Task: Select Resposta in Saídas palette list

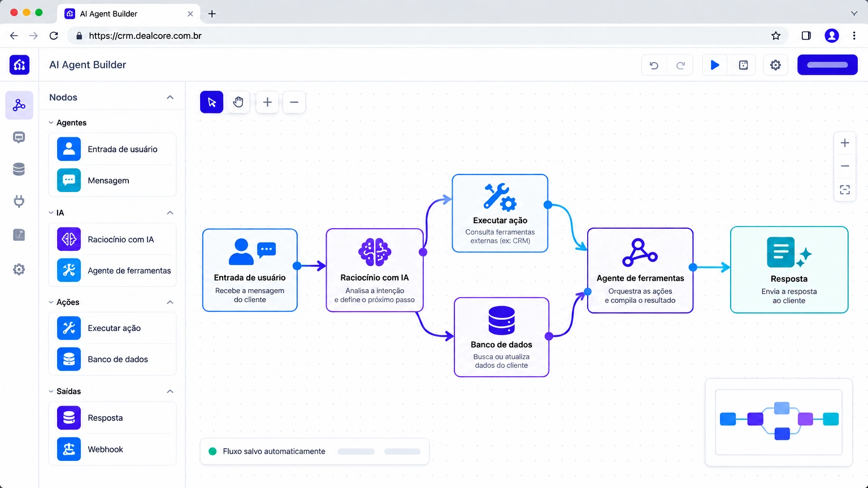Action: 112,418
